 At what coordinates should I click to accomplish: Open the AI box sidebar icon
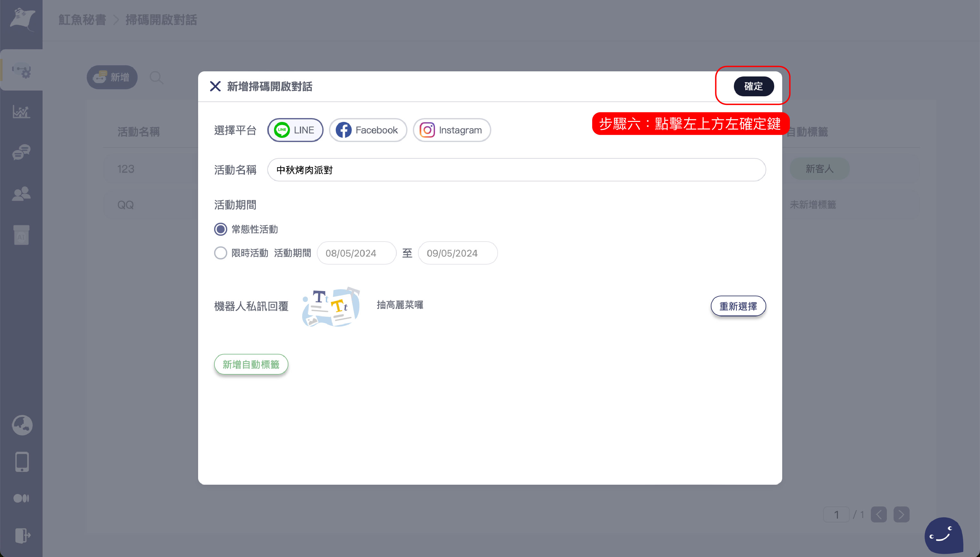(x=21, y=235)
